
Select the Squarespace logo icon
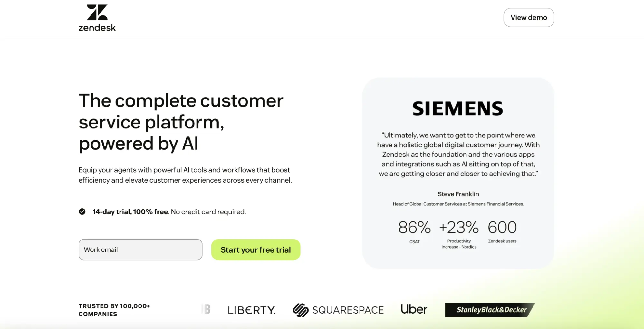(301, 309)
